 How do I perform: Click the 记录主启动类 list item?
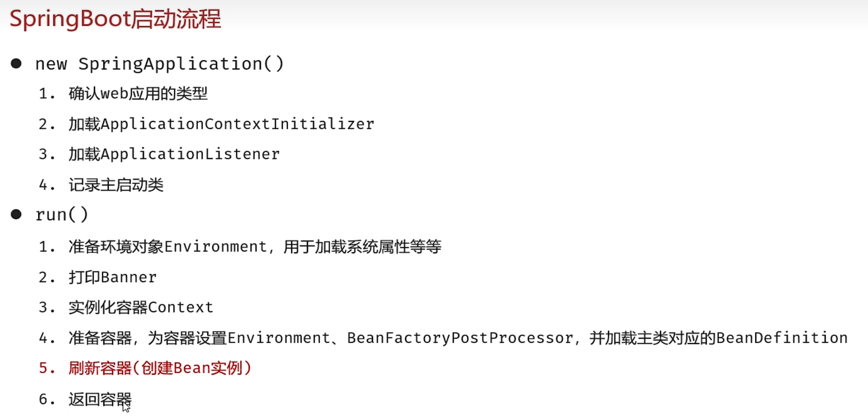[116, 185]
